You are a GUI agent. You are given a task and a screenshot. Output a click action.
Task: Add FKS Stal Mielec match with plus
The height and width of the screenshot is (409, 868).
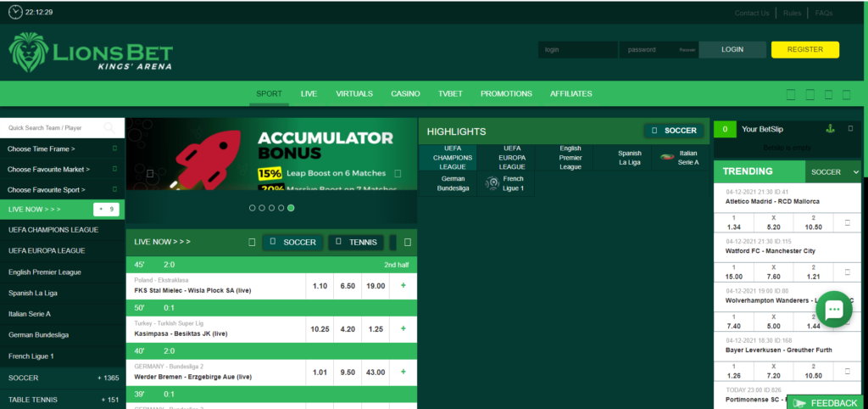[403, 285]
